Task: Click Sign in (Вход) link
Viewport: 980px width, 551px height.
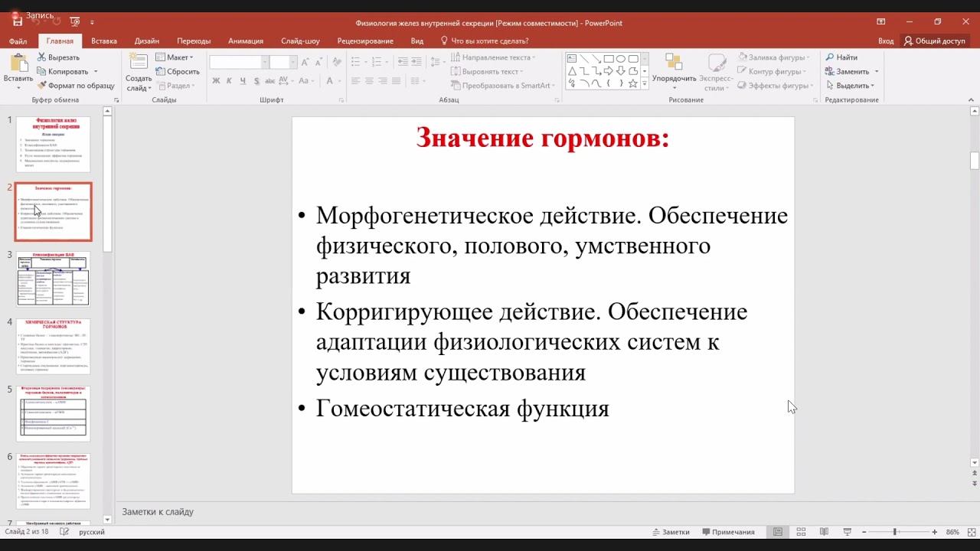Action: (886, 41)
